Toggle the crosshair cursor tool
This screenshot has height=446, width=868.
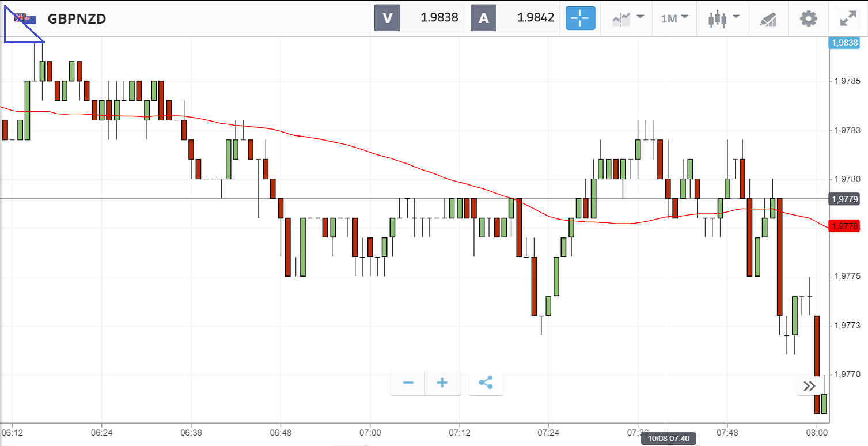point(580,18)
